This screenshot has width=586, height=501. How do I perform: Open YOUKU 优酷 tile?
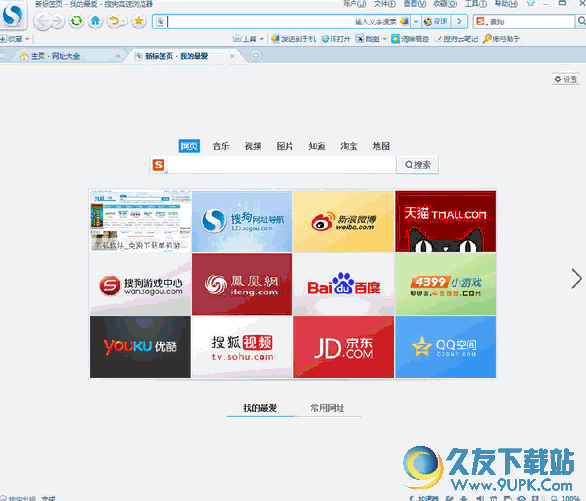[x=141, y=347]
